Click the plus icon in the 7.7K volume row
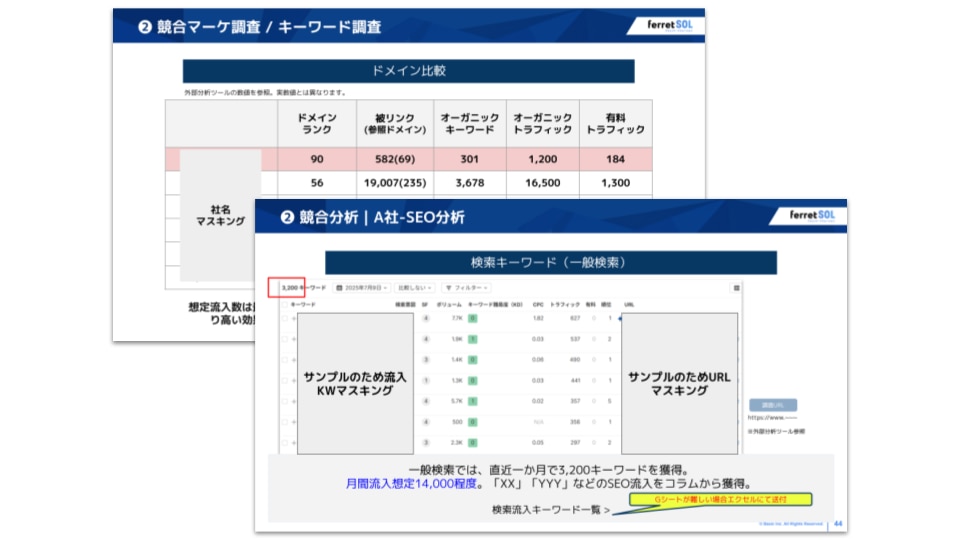The height and width of the screenshot is (540, 960). [293, 319]
